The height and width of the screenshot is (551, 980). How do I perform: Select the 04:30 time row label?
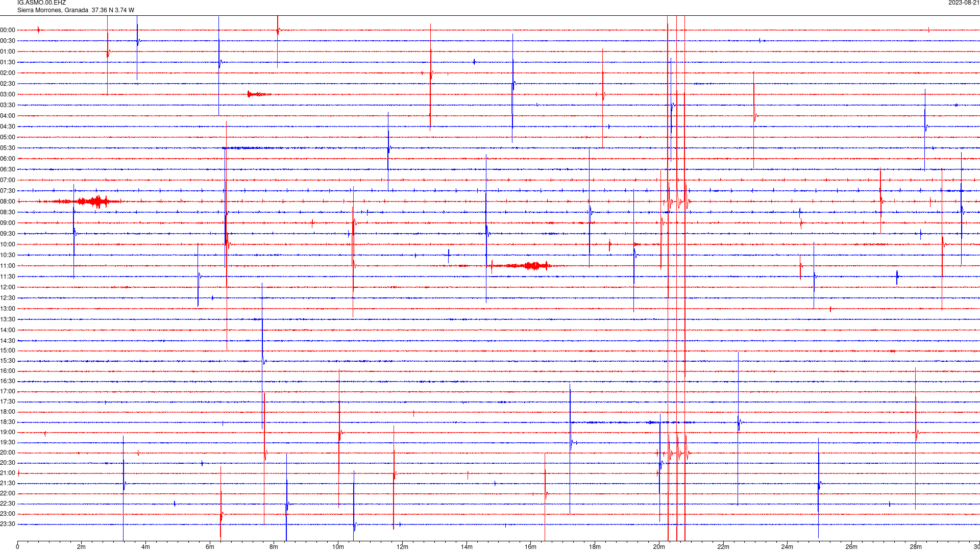[8, 127]
